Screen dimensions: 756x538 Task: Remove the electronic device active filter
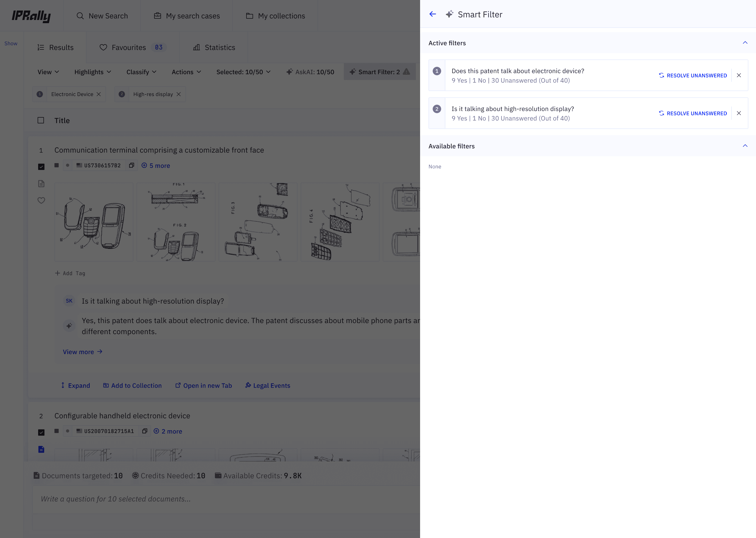click(x=739, y=76)
